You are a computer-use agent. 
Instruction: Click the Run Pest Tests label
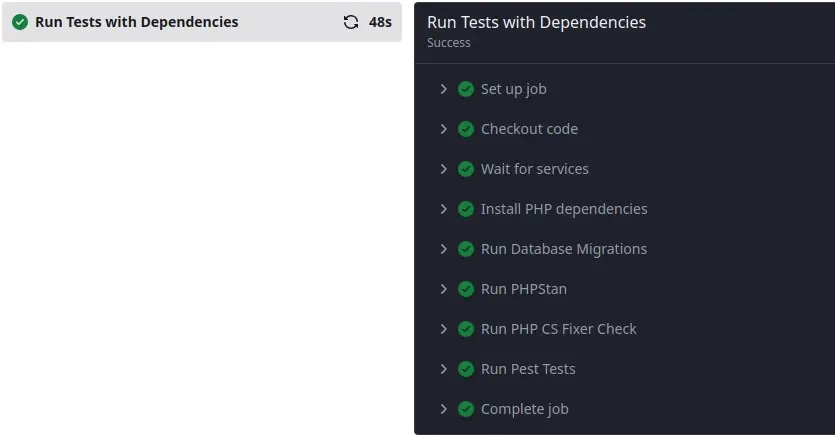tap(528, 369)
